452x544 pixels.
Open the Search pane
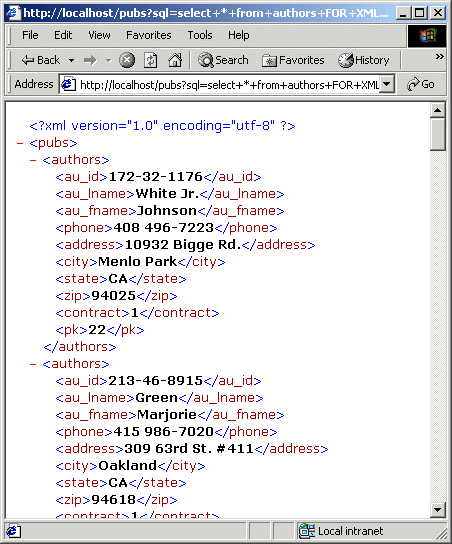223,60
